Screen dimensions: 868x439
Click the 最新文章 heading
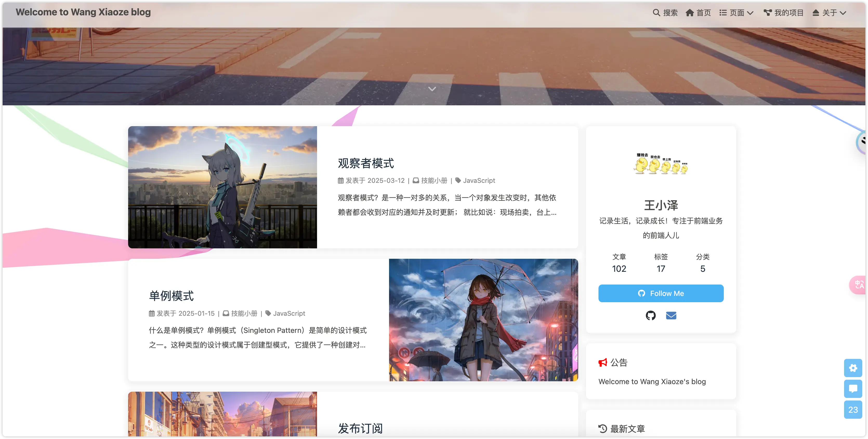[x=627, y=429]
